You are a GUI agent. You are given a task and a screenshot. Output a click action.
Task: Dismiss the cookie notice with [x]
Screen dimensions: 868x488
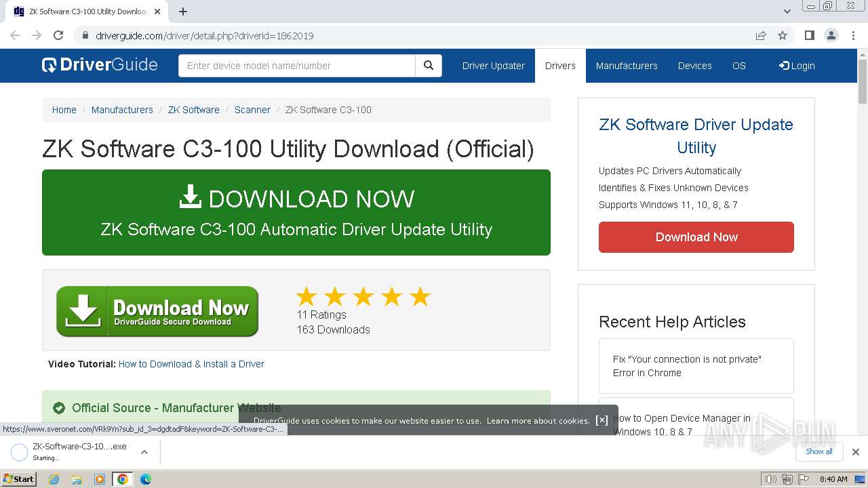click(601, 420)
